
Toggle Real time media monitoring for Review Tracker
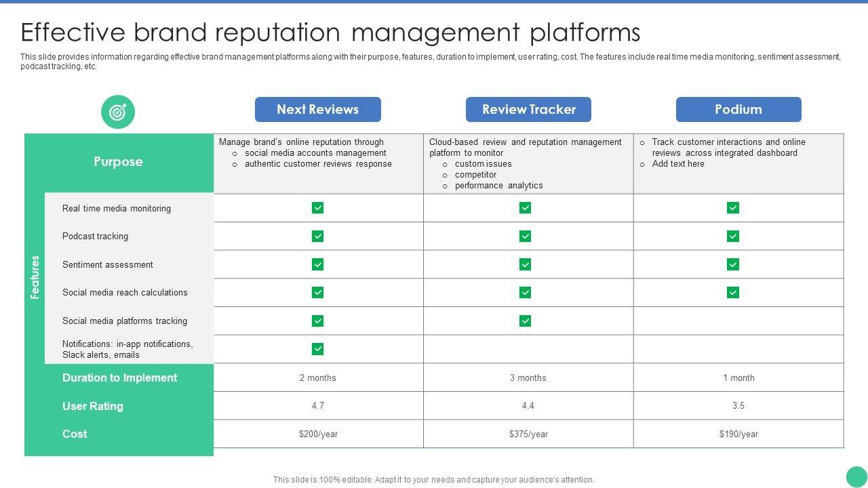tap(526, 208)
